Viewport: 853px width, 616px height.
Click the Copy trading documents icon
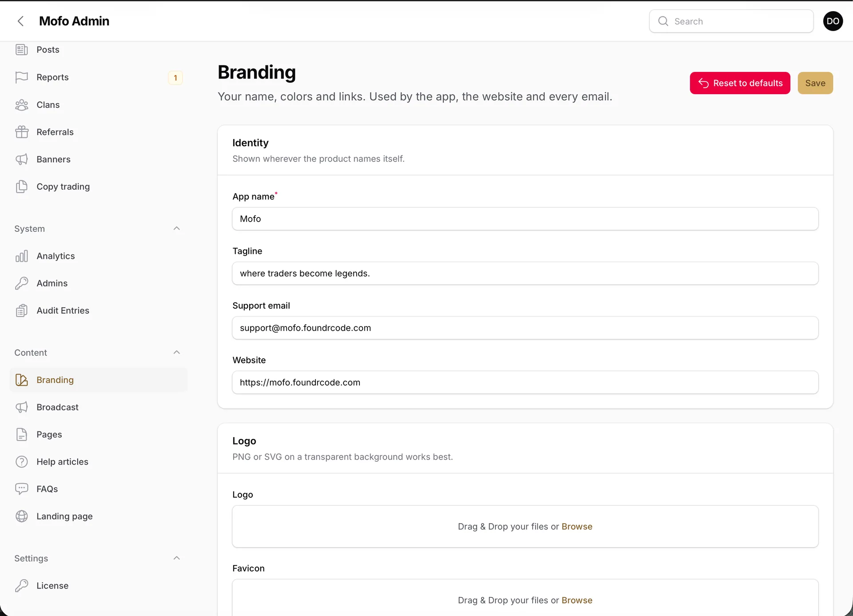click(x=21, y=187)
